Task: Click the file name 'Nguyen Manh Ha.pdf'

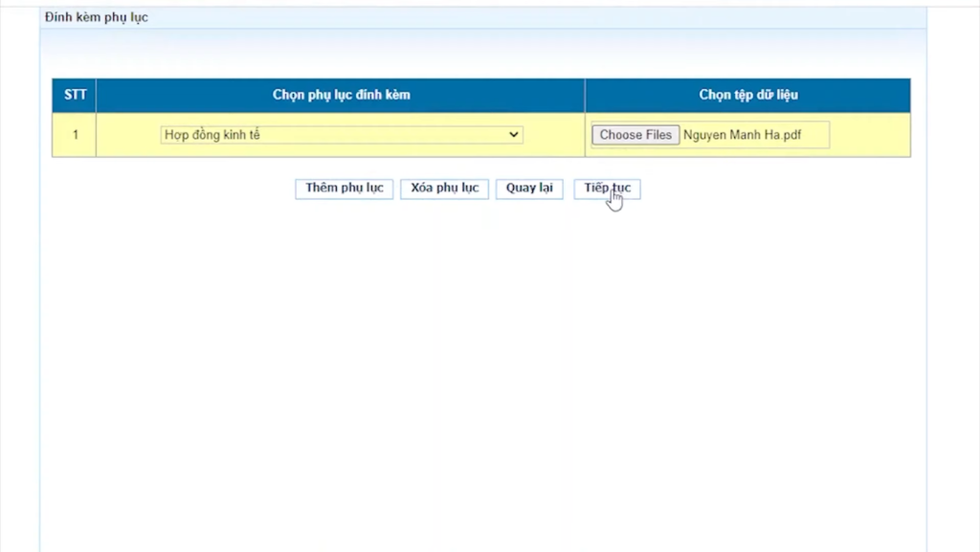Action: 742,135
